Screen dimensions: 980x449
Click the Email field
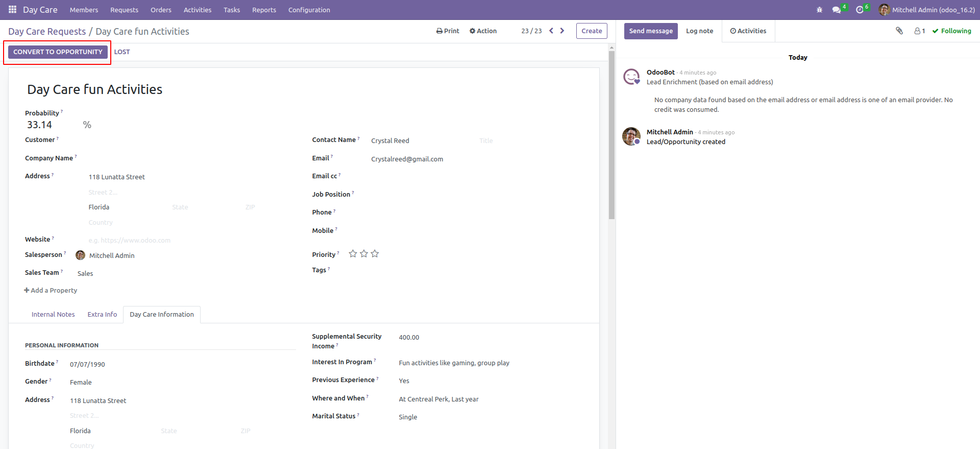click(477, 159)
